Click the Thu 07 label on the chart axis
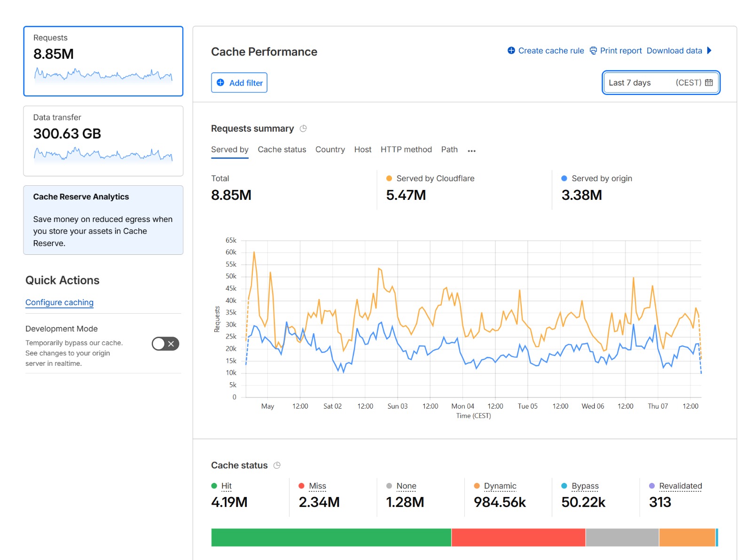The width and height of the screenshot is (752, 560). tap(658, 406)
